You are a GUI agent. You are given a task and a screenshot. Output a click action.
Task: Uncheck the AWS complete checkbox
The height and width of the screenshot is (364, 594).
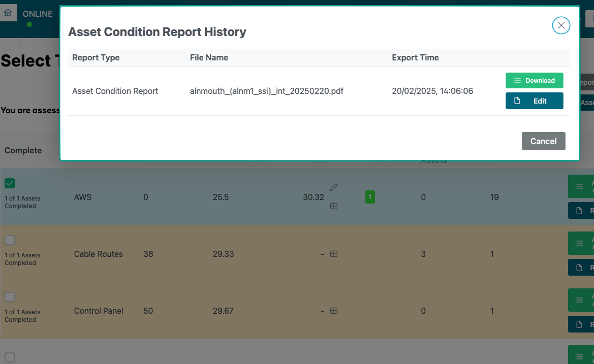pyautogui.click(x=10, y=183)
